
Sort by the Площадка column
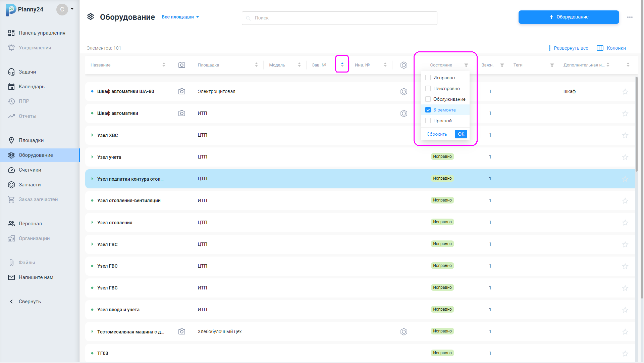click(x=256, y=65)
